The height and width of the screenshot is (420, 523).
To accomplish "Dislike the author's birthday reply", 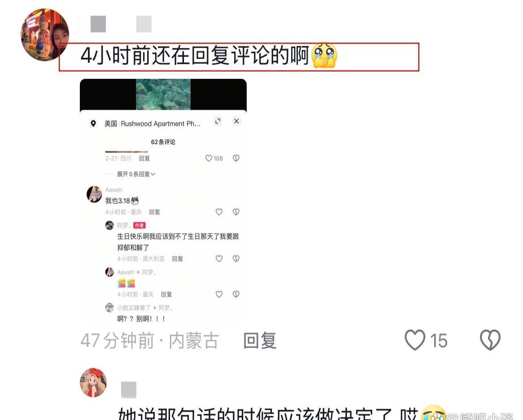I will coord(236,258).
